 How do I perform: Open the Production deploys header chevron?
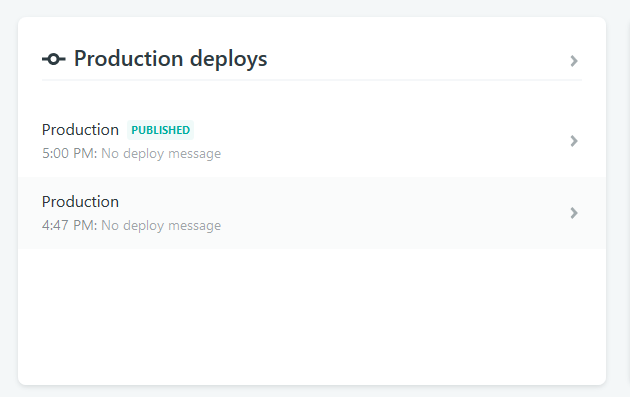click(574, 61)
